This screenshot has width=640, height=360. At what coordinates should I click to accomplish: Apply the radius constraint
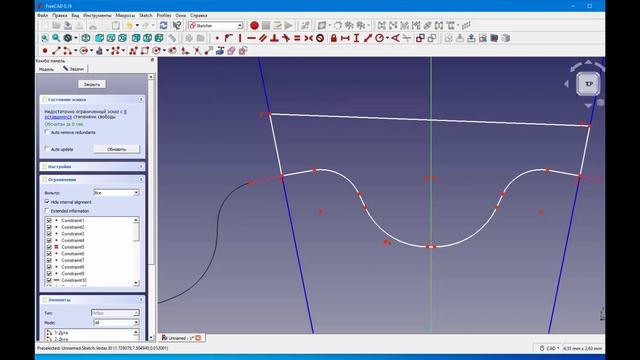(x=380, y=38)
